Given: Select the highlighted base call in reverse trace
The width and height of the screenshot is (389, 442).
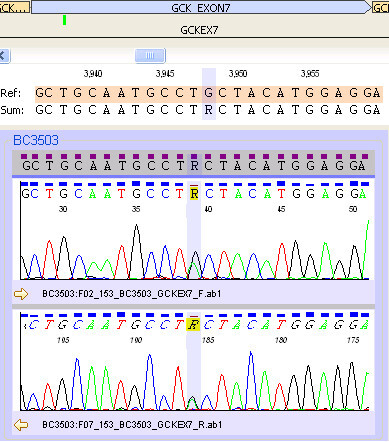Looking at the screenshot, I should (193, 325).
